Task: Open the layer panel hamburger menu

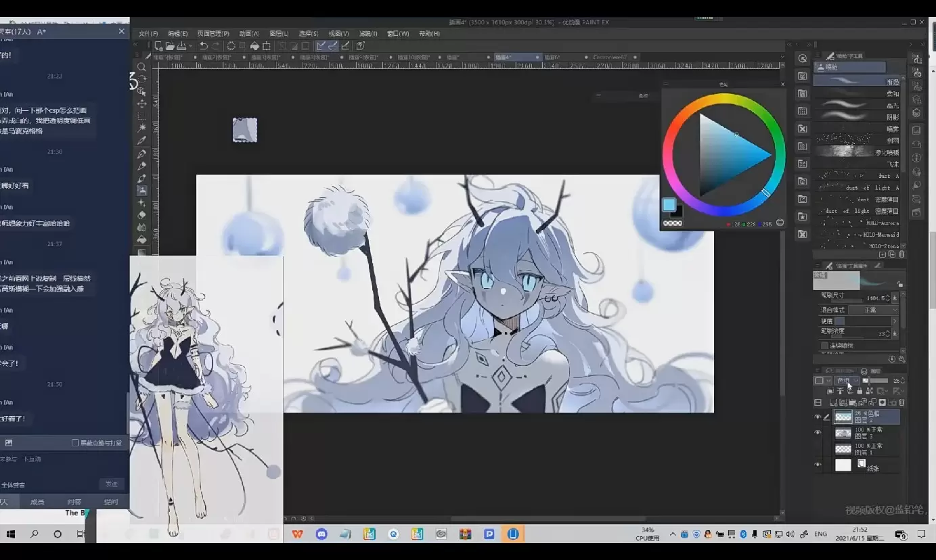Action: (x=818, y=371)
